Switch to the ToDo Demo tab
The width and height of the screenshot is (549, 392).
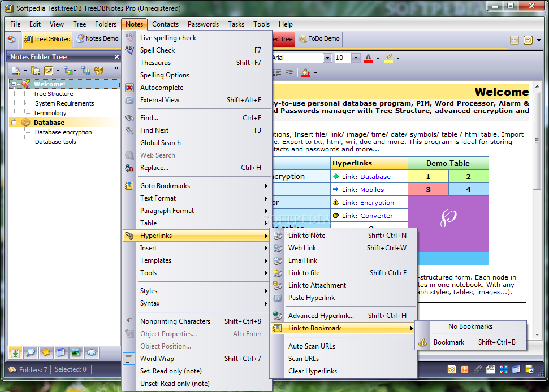coord(319,39)
